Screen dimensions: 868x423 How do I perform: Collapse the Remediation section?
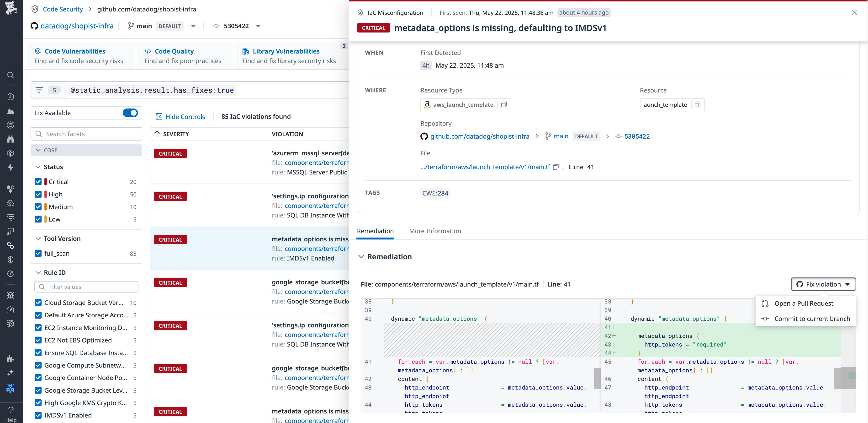pos(362,257)
